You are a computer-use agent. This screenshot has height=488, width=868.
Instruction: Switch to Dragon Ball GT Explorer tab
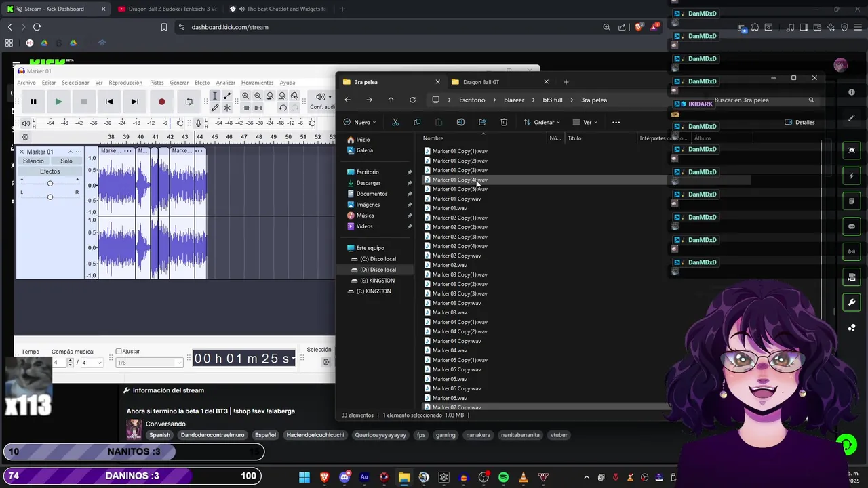pos(500,82)
